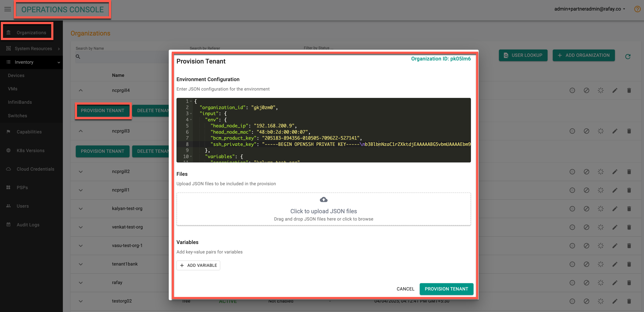This screenshot has width=644, height=312.
Task: Open the hamburger navigation menu
Action: (7, 9)
